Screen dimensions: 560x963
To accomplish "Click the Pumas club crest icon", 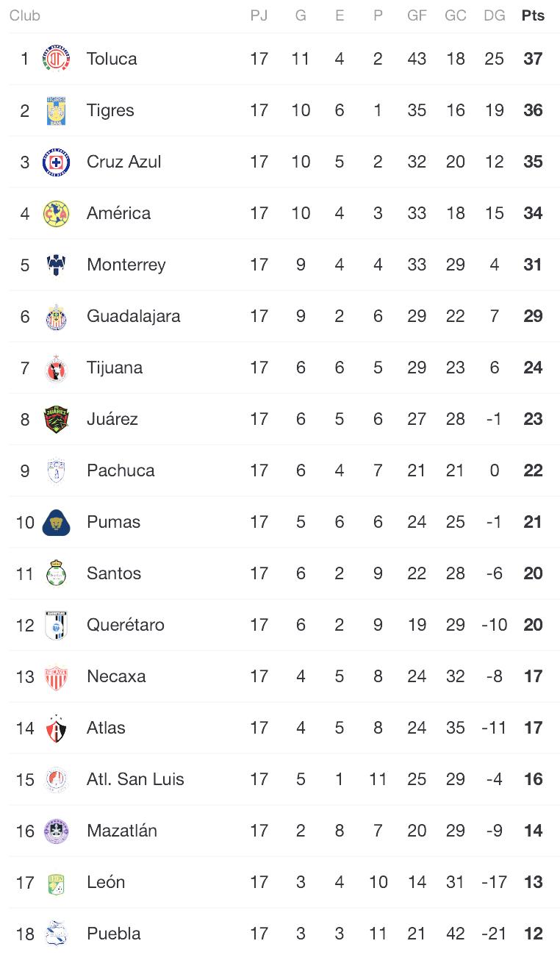I will coord(57,522).
